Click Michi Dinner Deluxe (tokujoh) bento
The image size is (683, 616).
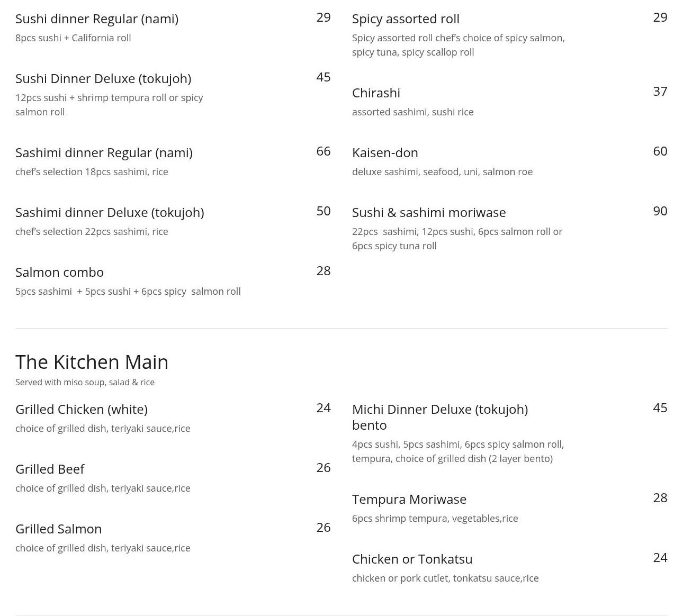(440, 417)
